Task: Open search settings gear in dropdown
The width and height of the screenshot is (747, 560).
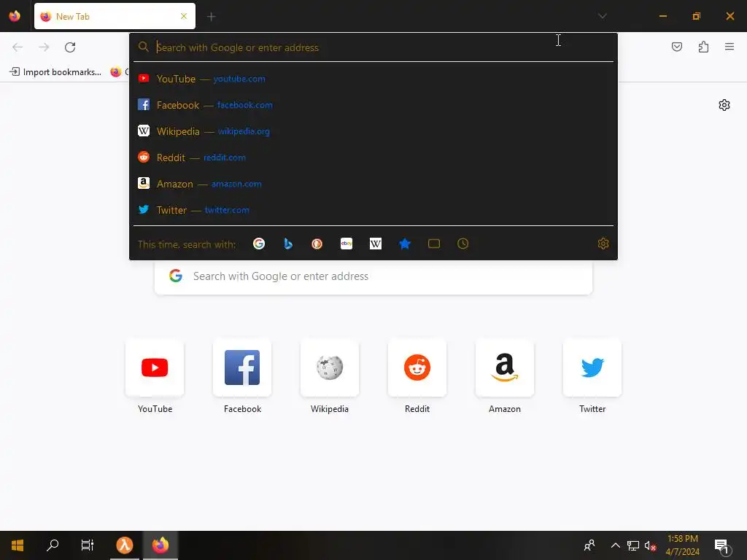Action: tap(603, 244)
